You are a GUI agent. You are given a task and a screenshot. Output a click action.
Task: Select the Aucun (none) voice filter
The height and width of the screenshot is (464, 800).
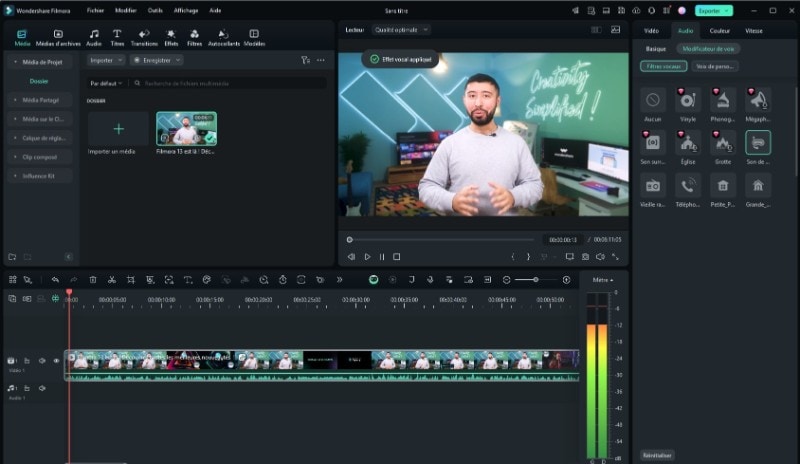pos(653,100)
